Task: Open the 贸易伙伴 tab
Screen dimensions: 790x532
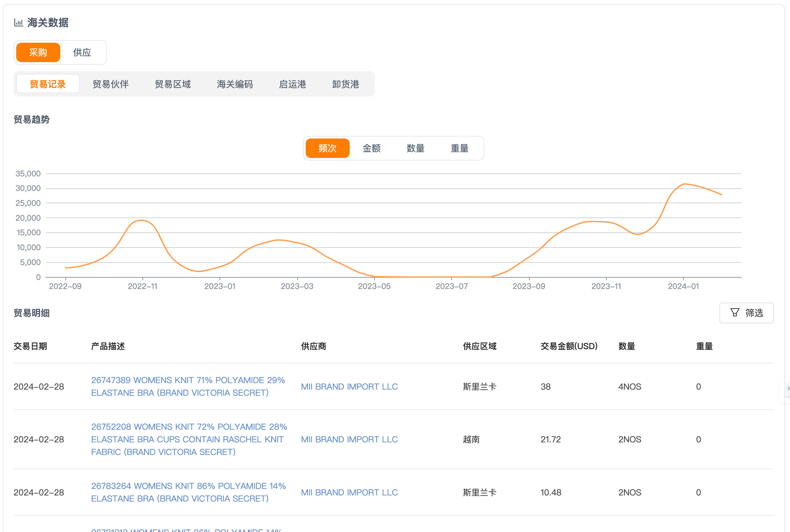Action: (111, 84)
